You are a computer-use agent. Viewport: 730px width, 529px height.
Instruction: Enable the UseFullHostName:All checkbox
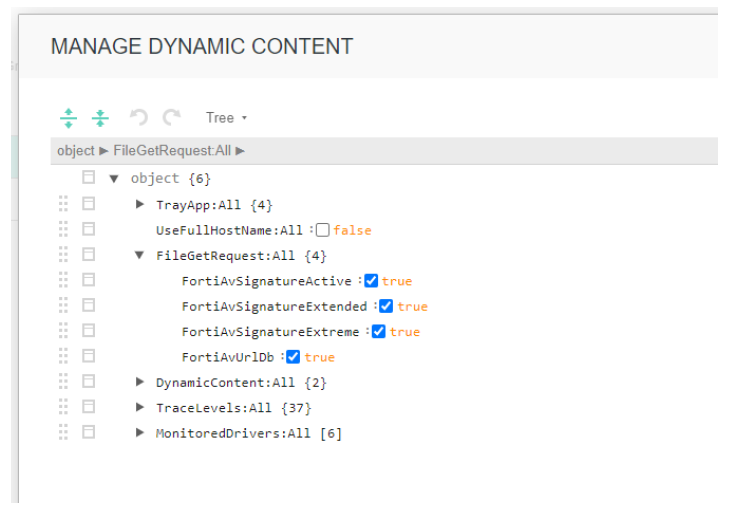(323, 230)
